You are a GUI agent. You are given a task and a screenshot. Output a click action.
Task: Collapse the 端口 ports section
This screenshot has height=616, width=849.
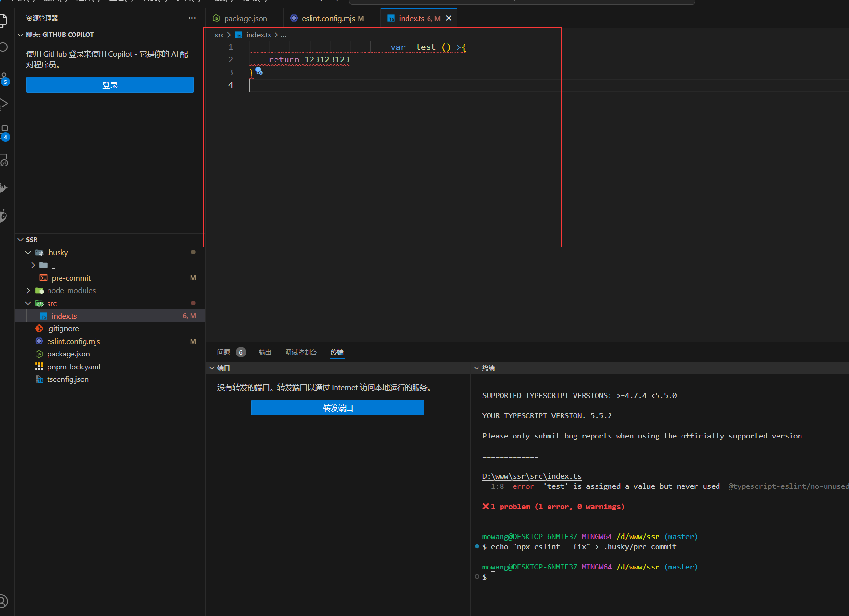tap(212, 368)
